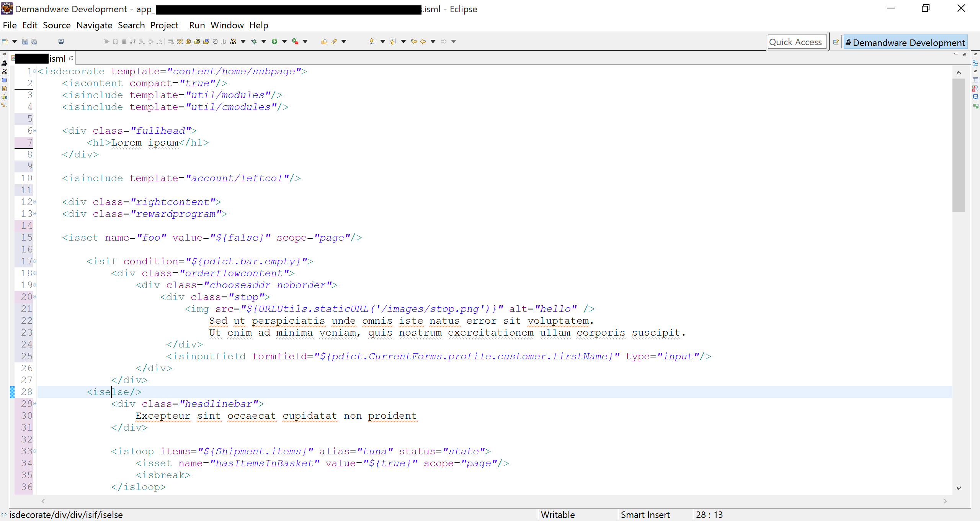Image resolution: width=980 pixels, height=521 pixels.
Task: Click the Quick Access search field
Action: tap(796, 42)
